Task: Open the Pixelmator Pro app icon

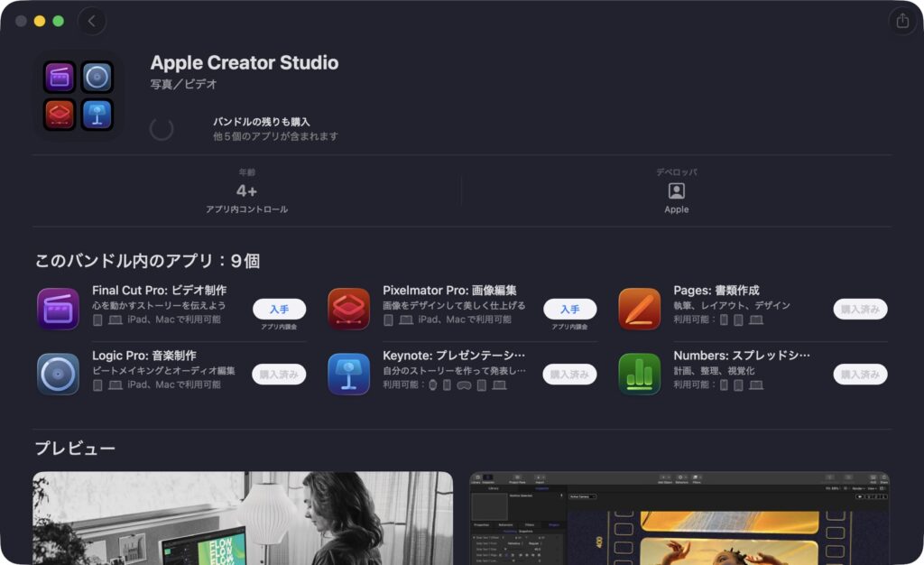Action: pyautogui.click(x=348, y=309)
